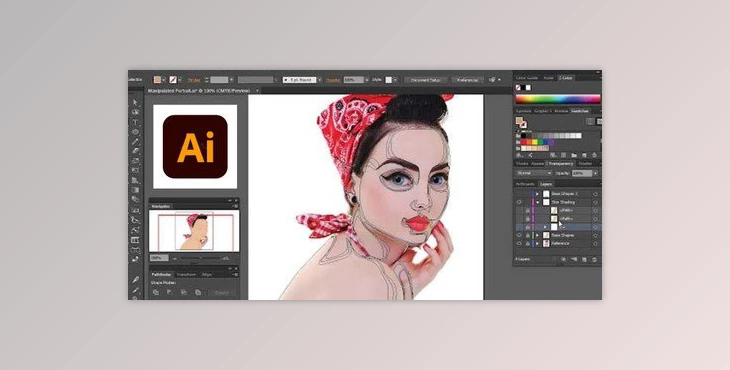730x370 pixels.
Task: Click target circle of Skin Shading layer
Action: point(595,202)
